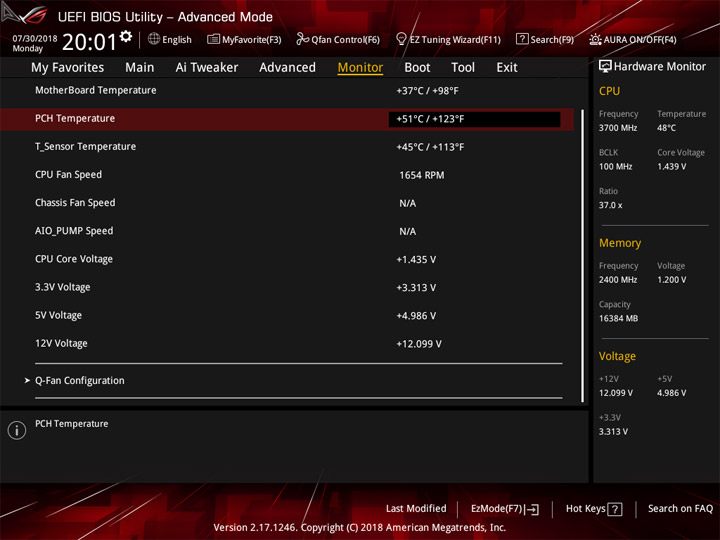Switch to the Advanced tab
Viewport: 720px width, 540px height.
(287, 68)
